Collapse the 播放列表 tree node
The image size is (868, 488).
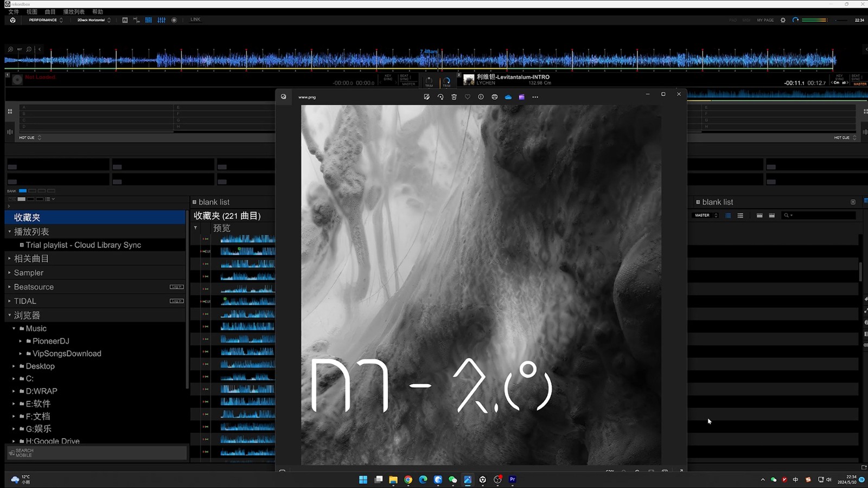(9, 232)
